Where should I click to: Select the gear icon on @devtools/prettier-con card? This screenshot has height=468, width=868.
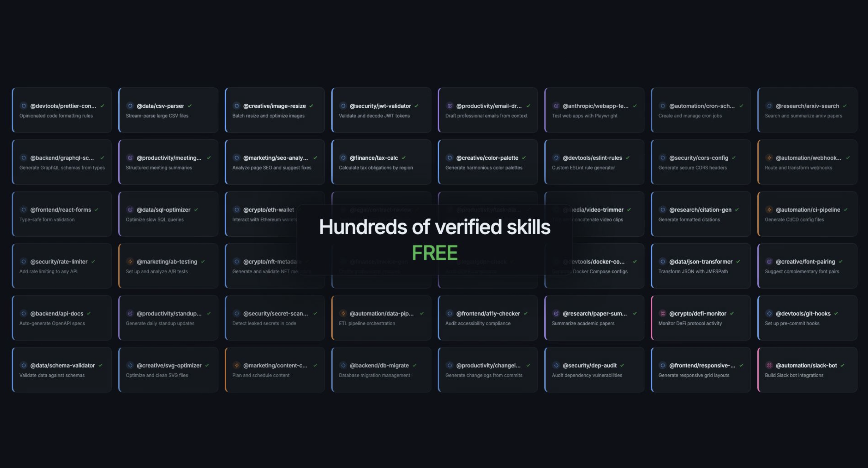23,106
